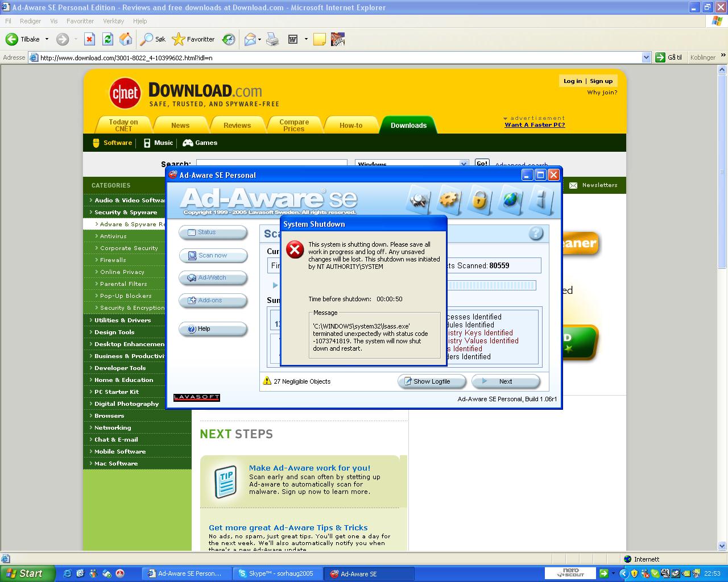728x582 pixels.
Task: Open Tilbake (Back) history dropdown arrow
Action: pos(47,39)
